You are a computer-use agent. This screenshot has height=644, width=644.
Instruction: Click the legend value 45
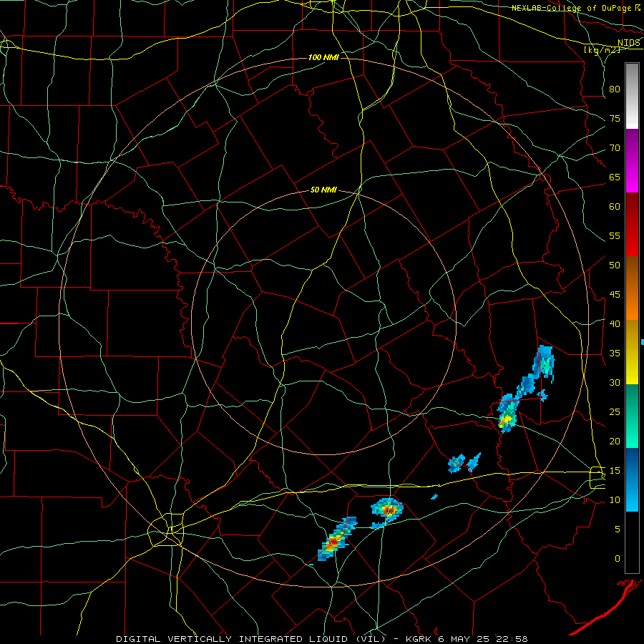(x=615, y=295)
